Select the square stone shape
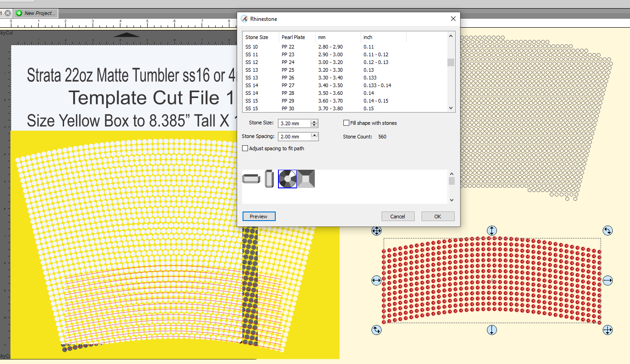Image resolution: width=630 pixels, height=364 pixels. [306, 179]
